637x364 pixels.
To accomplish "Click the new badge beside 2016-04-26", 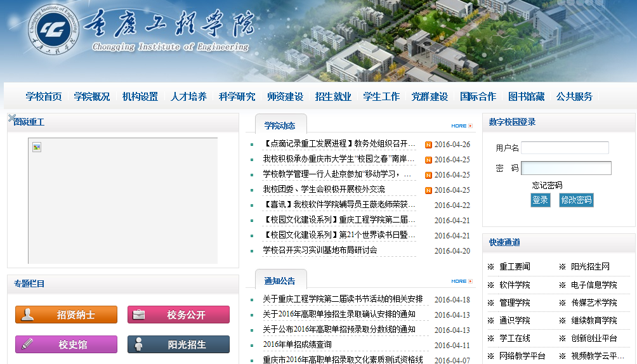I will [x=428, y=145].
